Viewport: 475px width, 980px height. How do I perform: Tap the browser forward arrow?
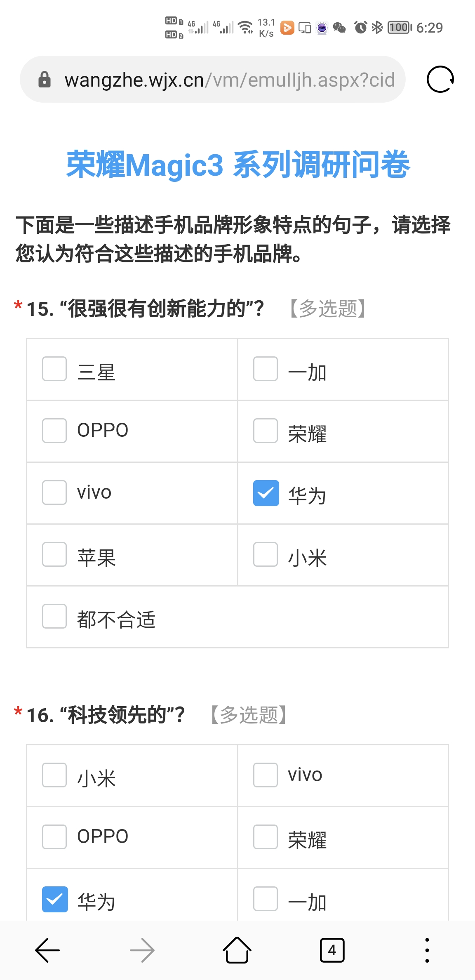coord(142,950)
